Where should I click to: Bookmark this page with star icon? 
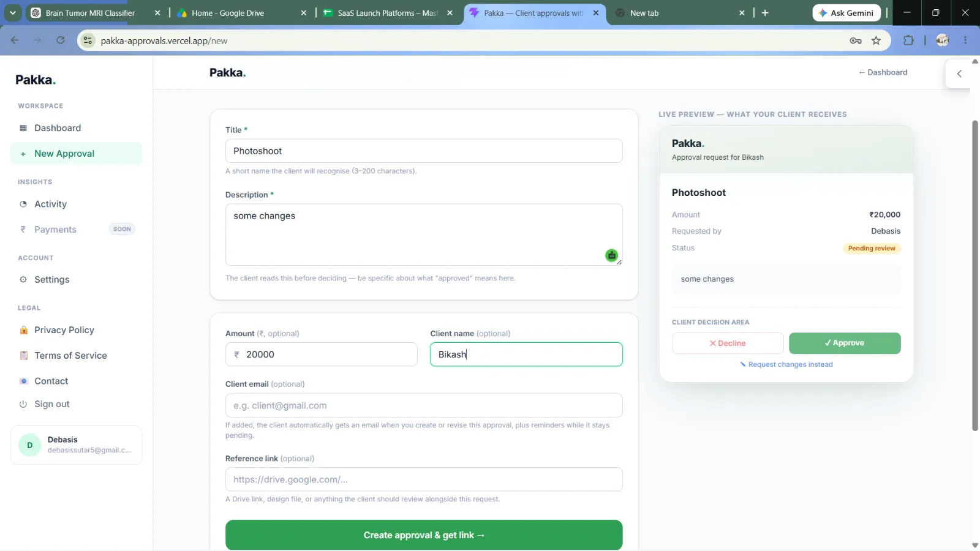(876, 40)
